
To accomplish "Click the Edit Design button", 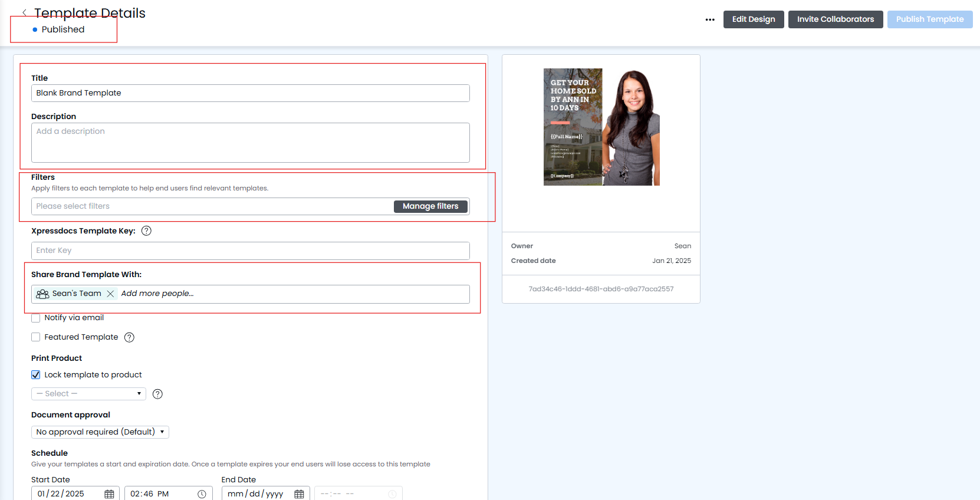I will (x=753, y=19).
